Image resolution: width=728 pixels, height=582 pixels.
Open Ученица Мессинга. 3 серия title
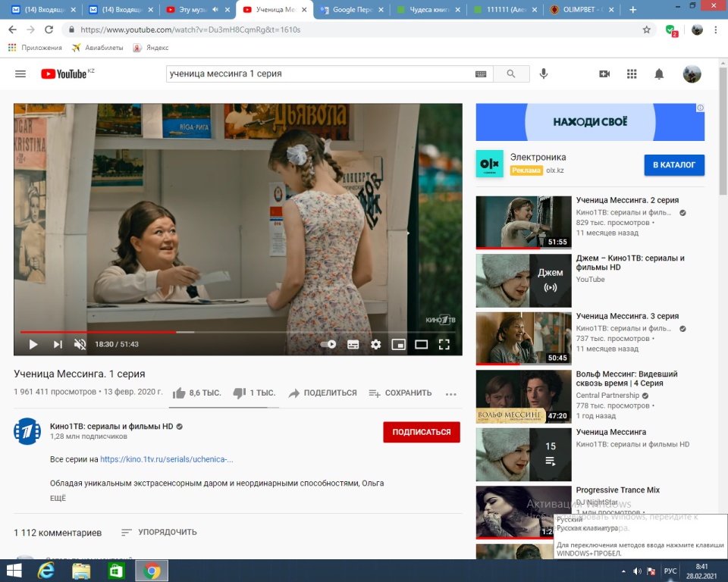click(627, 316)
